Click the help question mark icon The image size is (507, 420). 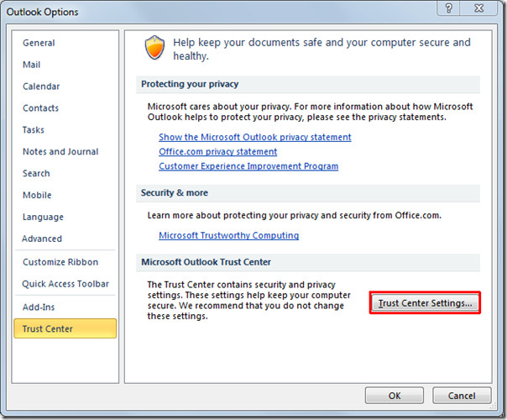(448, 8)
